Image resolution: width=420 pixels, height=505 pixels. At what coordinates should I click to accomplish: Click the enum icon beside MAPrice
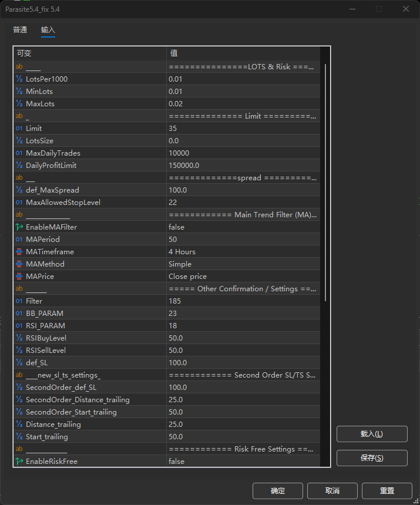(19, 277)
